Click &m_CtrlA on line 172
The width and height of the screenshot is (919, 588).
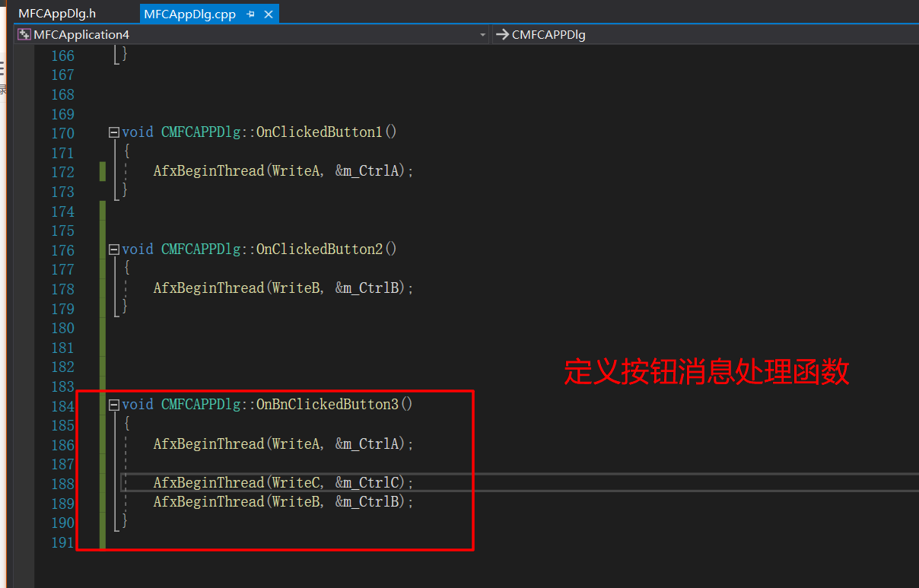pos(367,171)
